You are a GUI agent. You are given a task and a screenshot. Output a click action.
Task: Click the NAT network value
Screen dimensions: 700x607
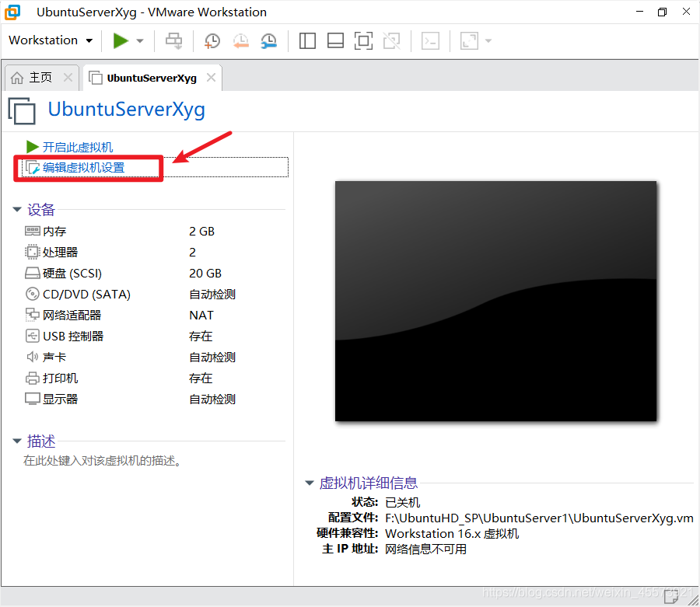(201, 315)
